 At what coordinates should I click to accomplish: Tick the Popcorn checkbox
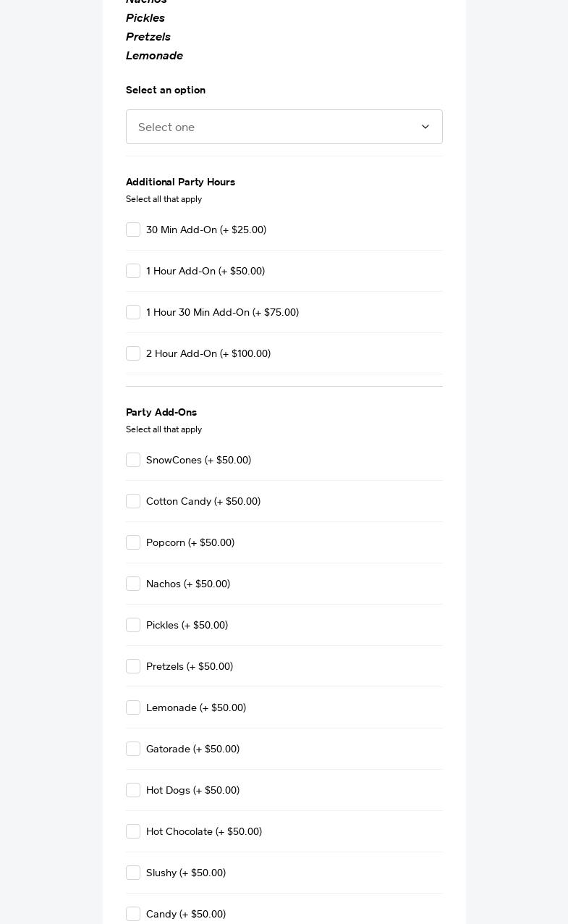133,542
